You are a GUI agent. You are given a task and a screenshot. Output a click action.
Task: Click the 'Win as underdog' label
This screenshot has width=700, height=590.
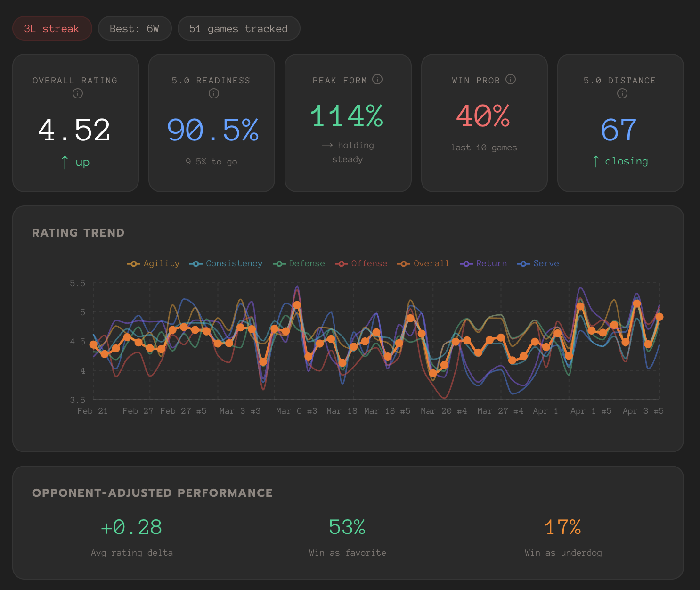coord(563,553)
